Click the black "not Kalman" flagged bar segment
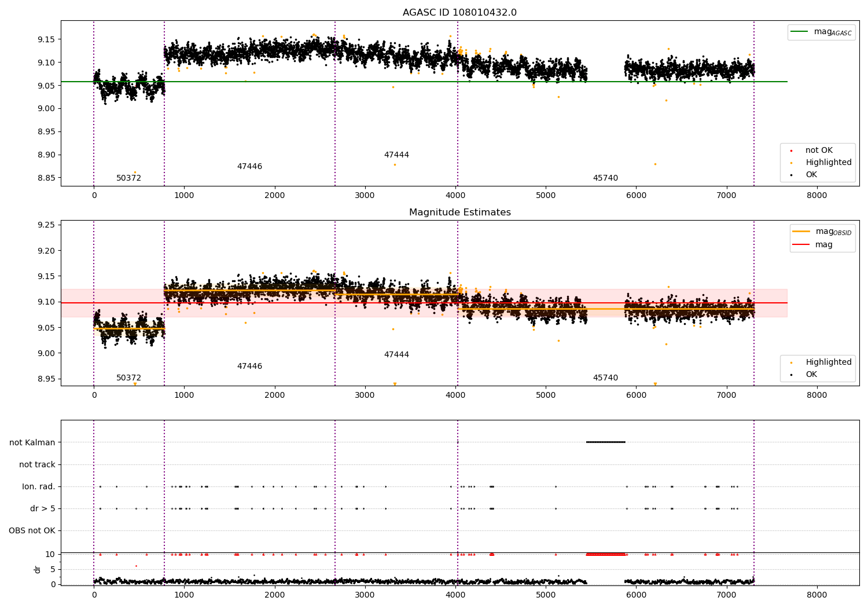Screen dimensions: 868x608 [606, 442]
